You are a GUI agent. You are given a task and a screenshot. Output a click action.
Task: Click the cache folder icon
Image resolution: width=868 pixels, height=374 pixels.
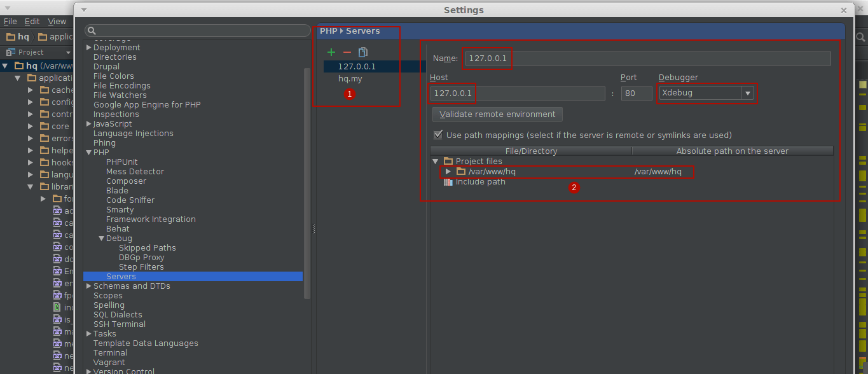point(45,90)
